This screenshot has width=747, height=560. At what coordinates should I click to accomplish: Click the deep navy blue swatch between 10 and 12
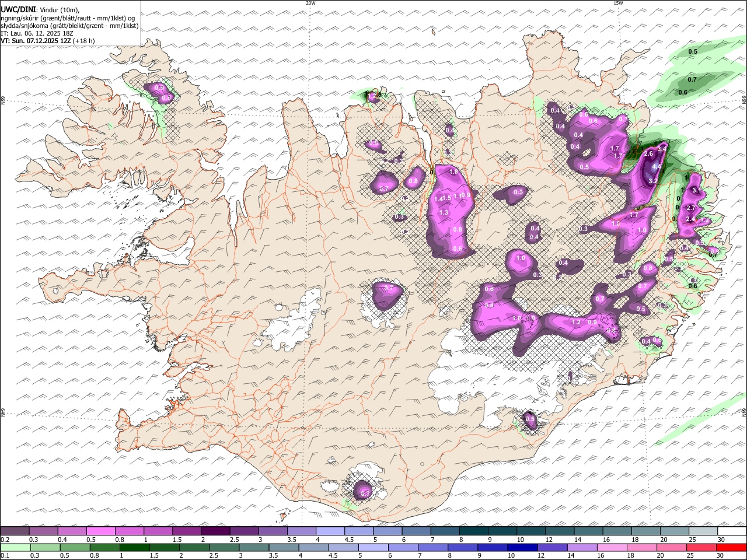[522, 547]
